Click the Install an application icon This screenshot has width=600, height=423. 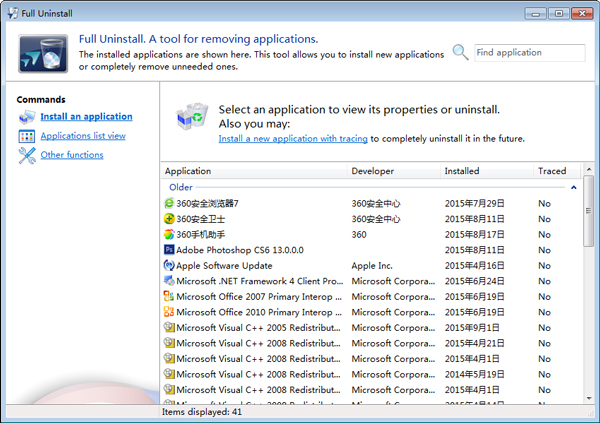click(x=27, y=117)
